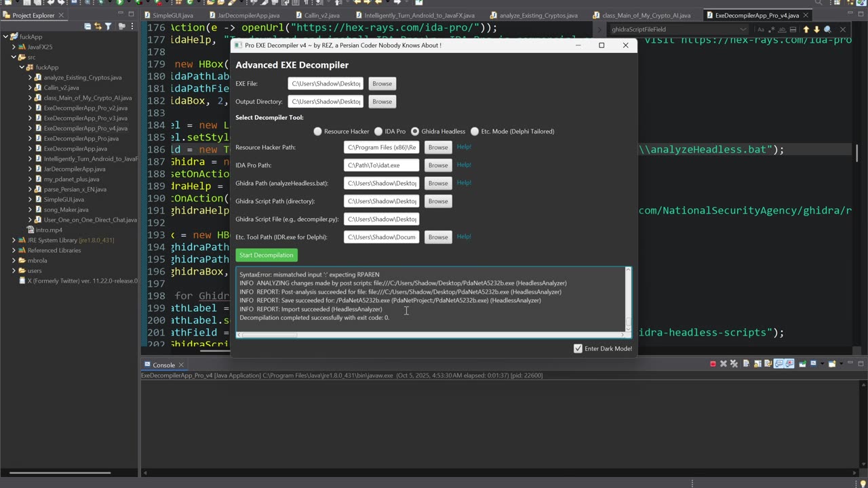Click Find Next down arrow in search bar
Viewport: 868px width, 488px height.
[x=816, y=29]
